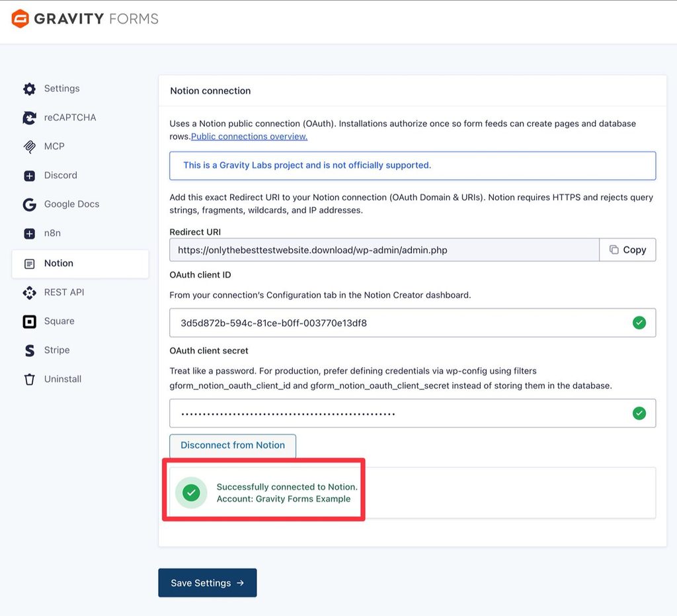
Task: Copy the Redirect URI
Action: click(x=627, y=250)
